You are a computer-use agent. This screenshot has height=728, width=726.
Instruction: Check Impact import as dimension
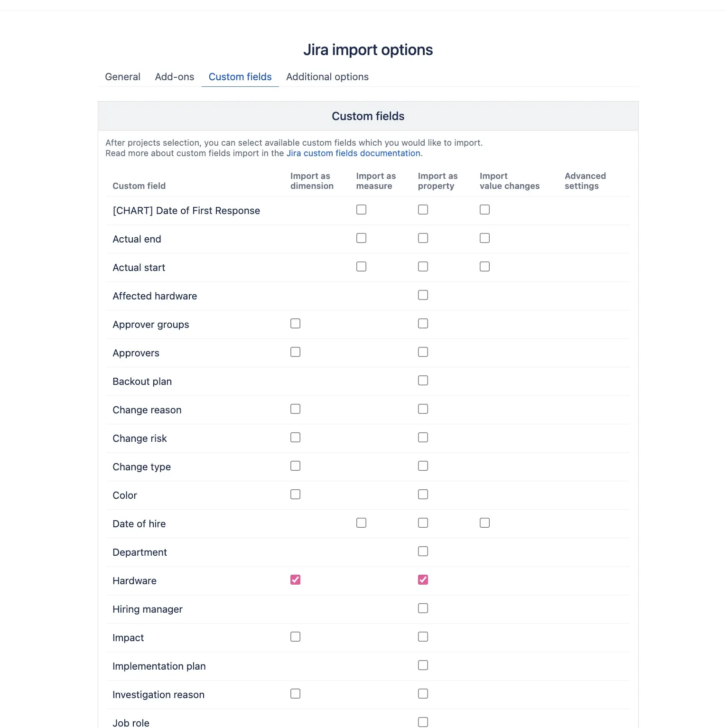pos(295,637)
